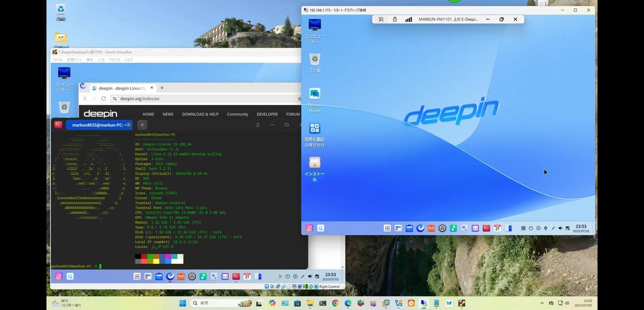Screen dimensions: 644x310
Task: Open the ファイル menu in VirtualBox
Action: [x=57, y=60]
